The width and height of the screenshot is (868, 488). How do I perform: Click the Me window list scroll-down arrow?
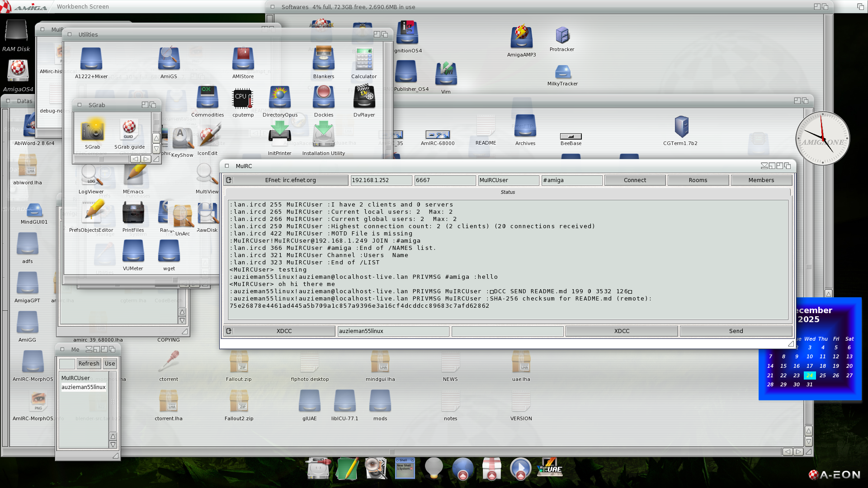point(113,445)
